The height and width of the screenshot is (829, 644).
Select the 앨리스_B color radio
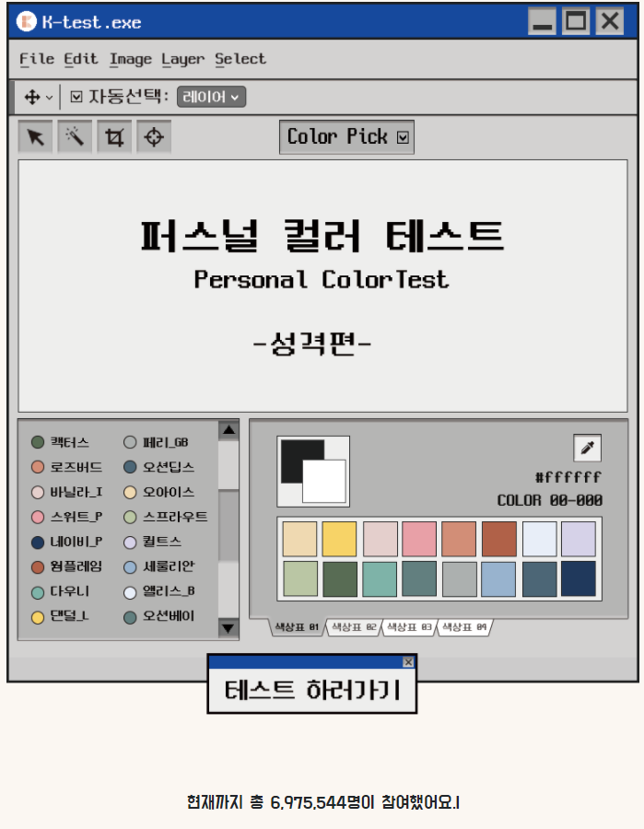tap(130, 592)
